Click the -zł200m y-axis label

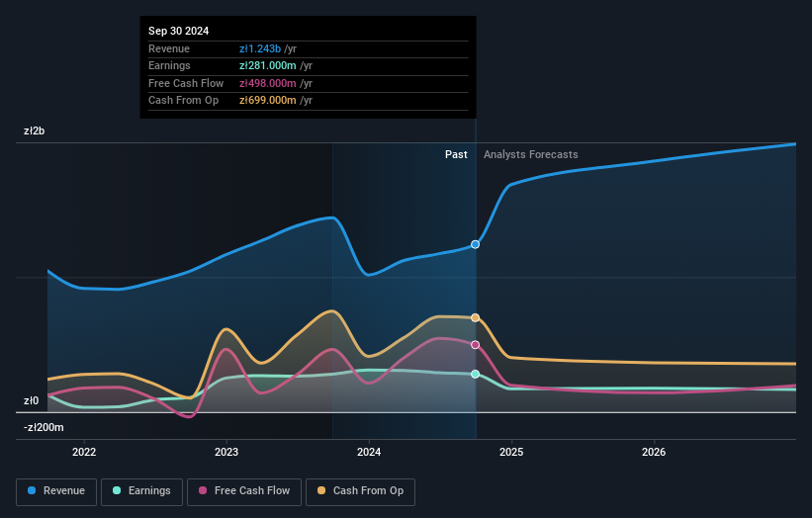pyautogui.click(x=44, y=427)
